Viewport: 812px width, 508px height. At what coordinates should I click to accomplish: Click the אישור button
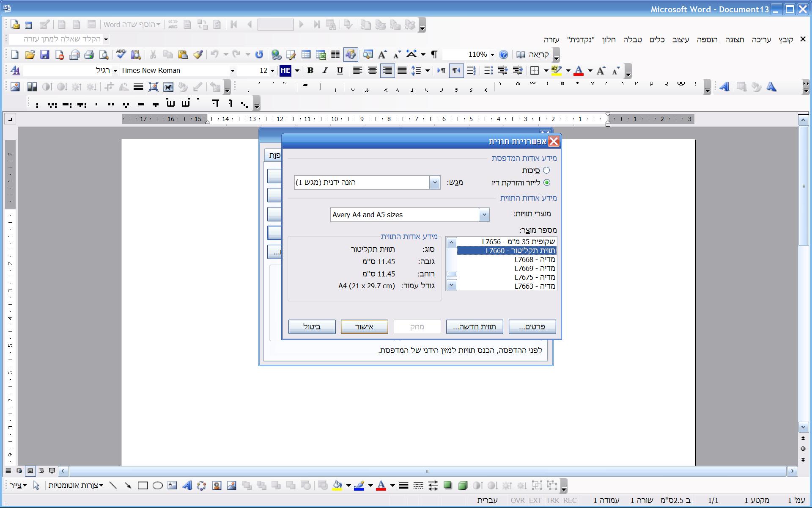(x=364, y=326)
